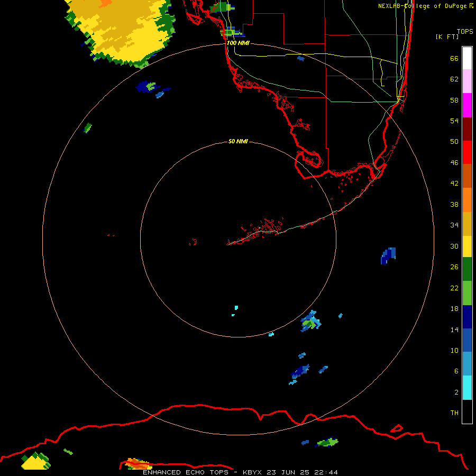This screenshot has height=476, width=476.
Task: Click the "50" legend value
Action: (x=454, y=141)
